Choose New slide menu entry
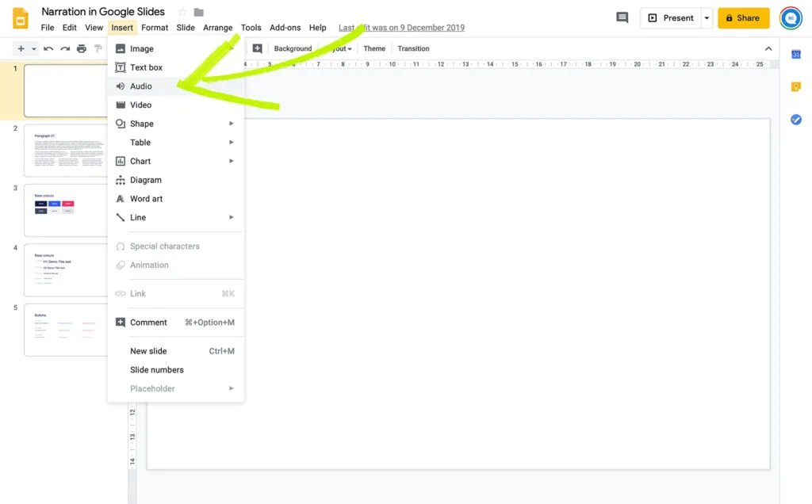This screenshot has height=504, width=812. [x=175, y=351]
